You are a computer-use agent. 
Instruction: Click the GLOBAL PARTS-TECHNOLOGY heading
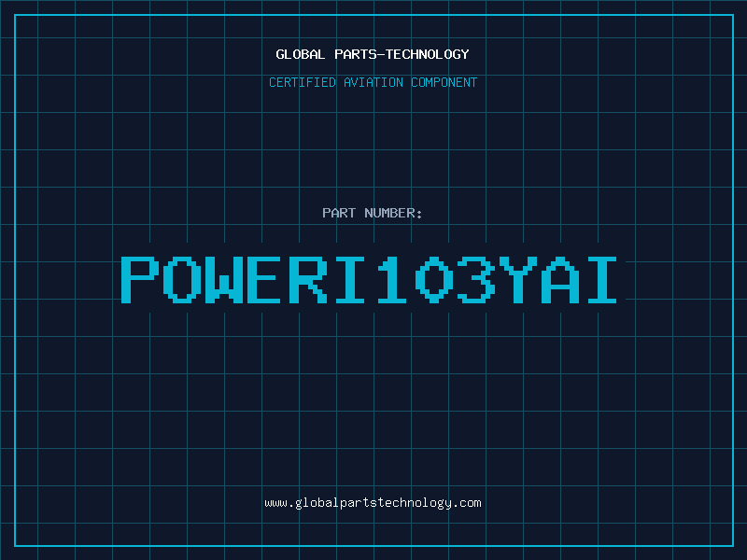(373, 54)
